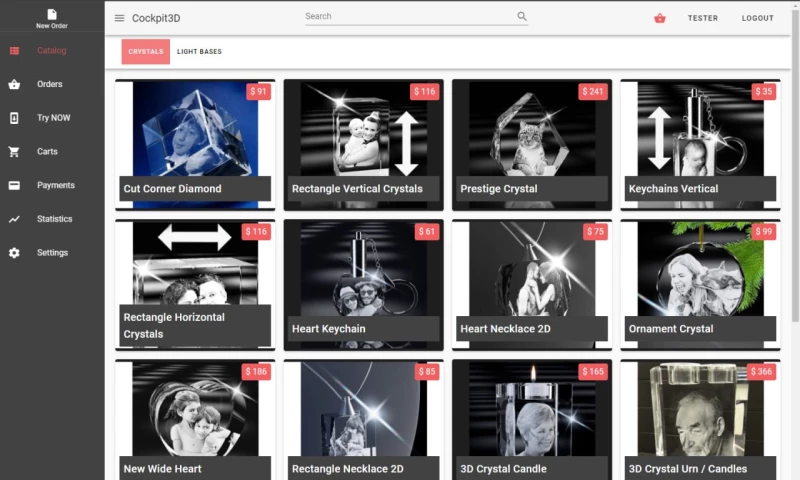This screenshot has width=800, height=480.
Task: Click the $ 241 price badge
Action: tap(592, 91)
